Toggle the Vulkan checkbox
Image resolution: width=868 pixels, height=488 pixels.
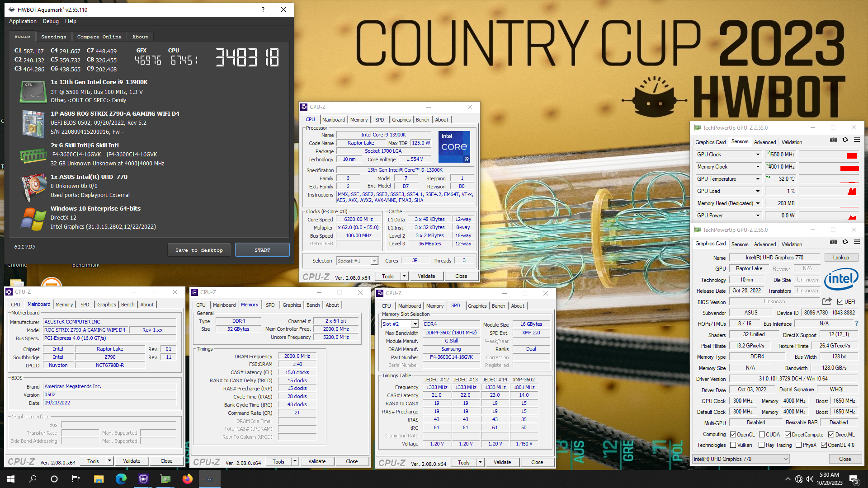733,445
